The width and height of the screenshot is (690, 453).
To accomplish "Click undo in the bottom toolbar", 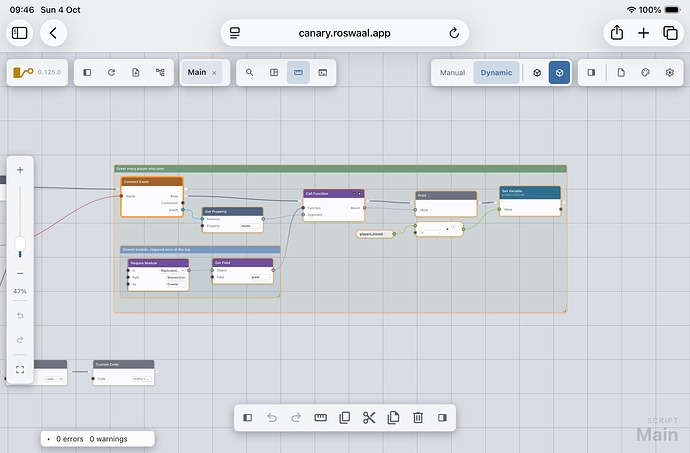I will tap(272, 417).
